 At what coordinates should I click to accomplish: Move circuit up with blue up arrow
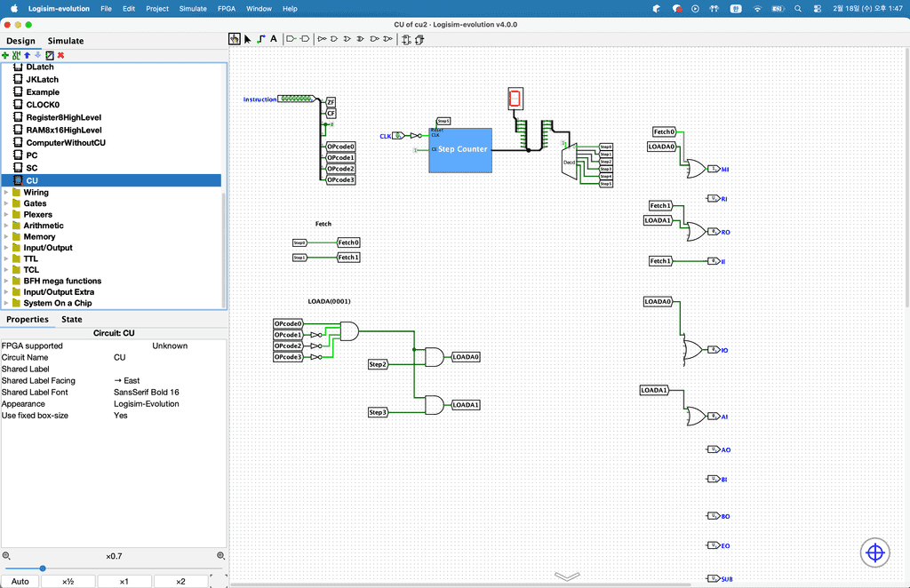pos(27,55)
